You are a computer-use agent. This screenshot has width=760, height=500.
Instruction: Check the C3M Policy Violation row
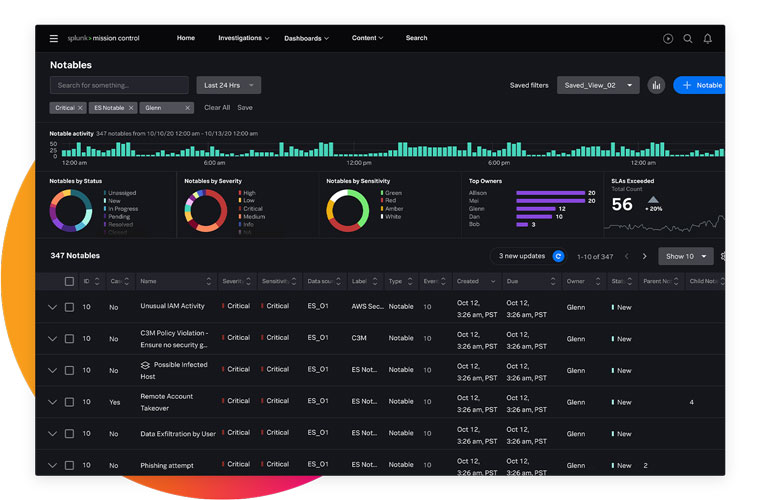click(69, 339)
